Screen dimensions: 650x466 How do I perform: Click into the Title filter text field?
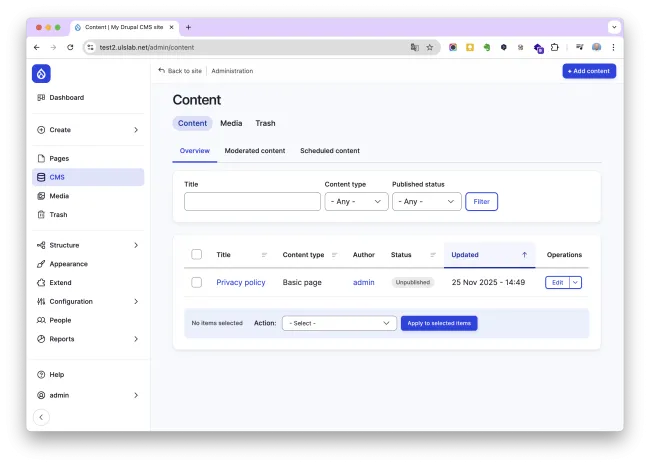(x=252, y=202)
